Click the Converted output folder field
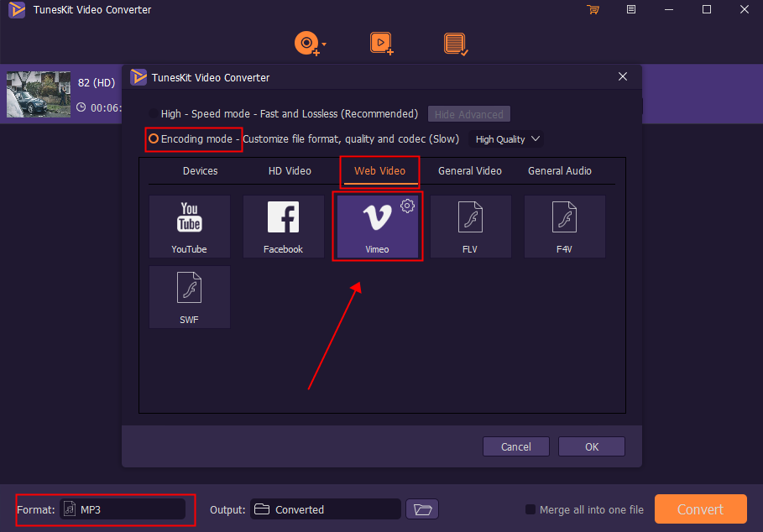 [325, 509]
